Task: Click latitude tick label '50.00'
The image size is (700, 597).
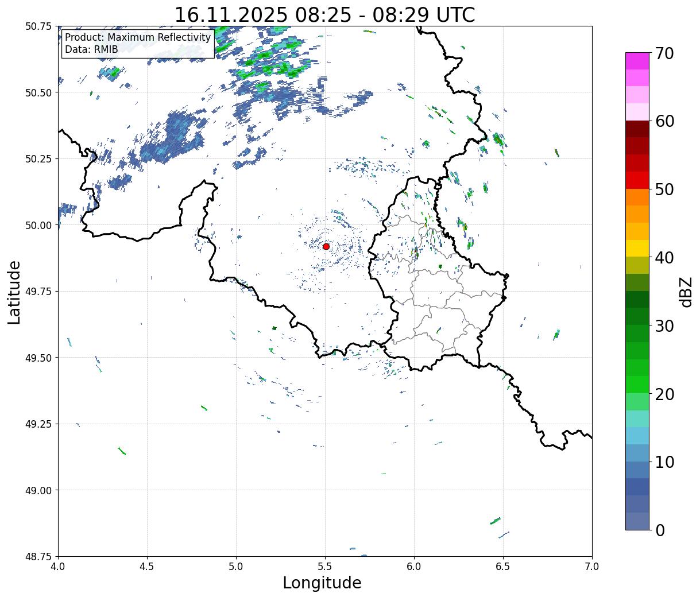Action: tap(38, 225)
